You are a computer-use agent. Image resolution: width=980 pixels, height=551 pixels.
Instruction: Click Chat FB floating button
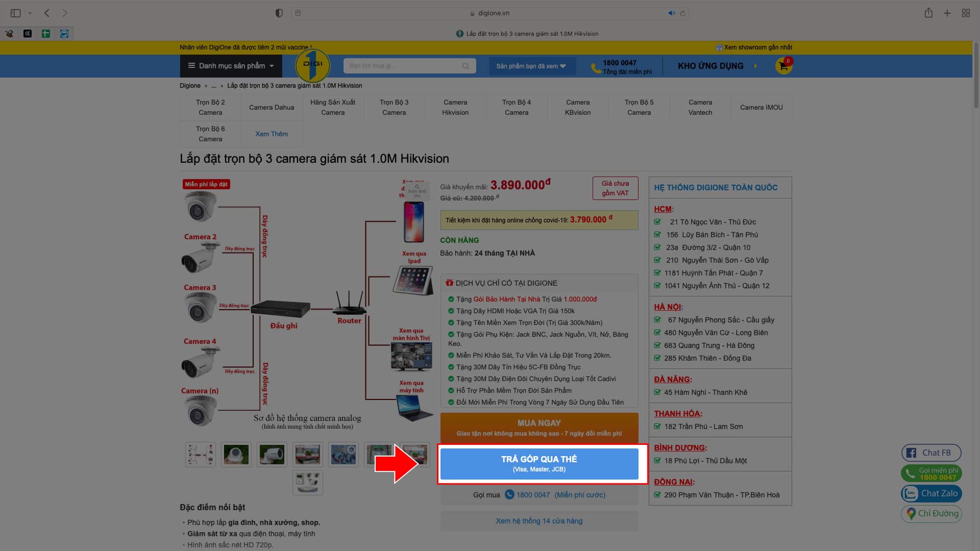point(931,453)
